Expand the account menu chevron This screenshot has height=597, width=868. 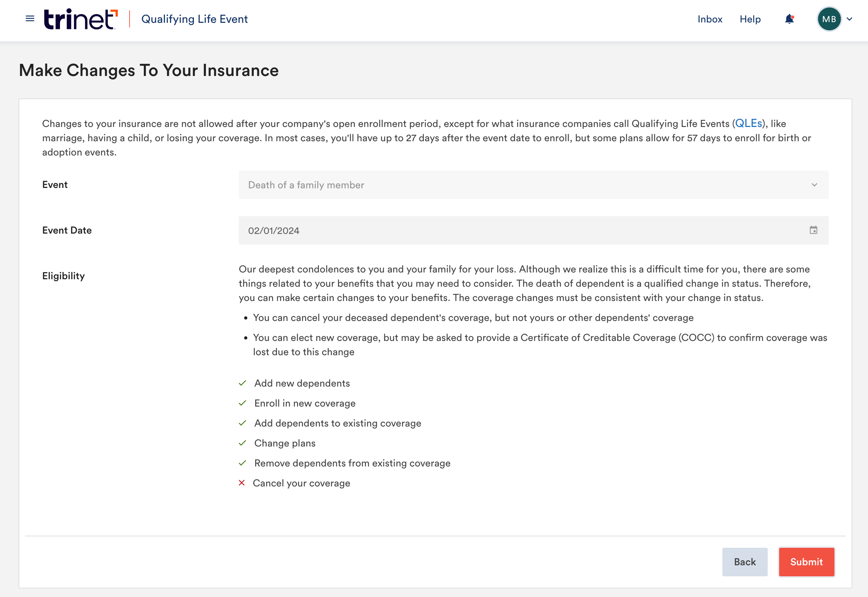pos(849,19)
